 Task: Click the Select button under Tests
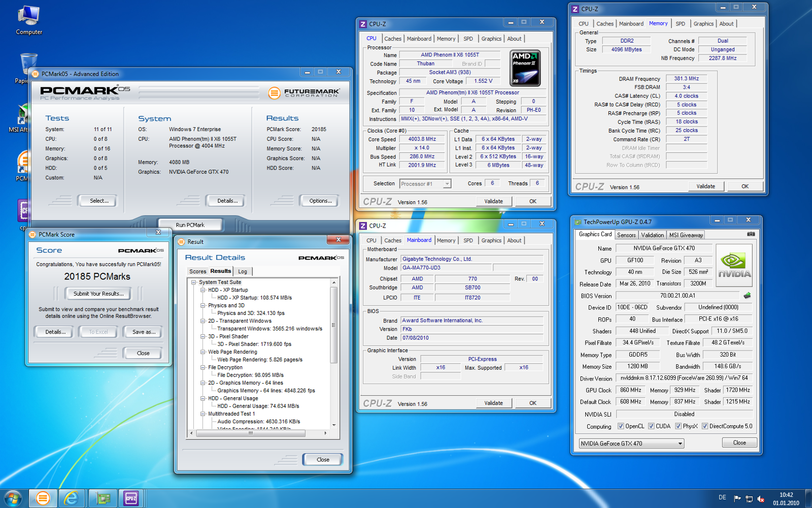tap(99, 201)
